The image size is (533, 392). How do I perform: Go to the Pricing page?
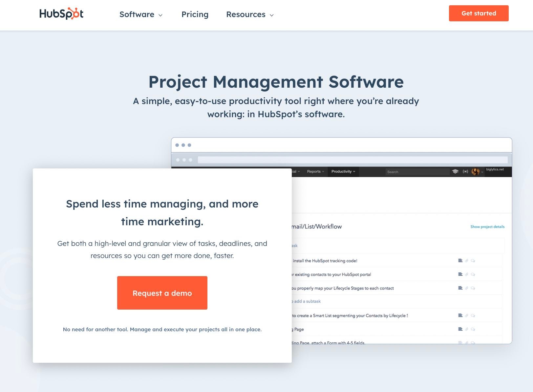click(x=195, y=14)
